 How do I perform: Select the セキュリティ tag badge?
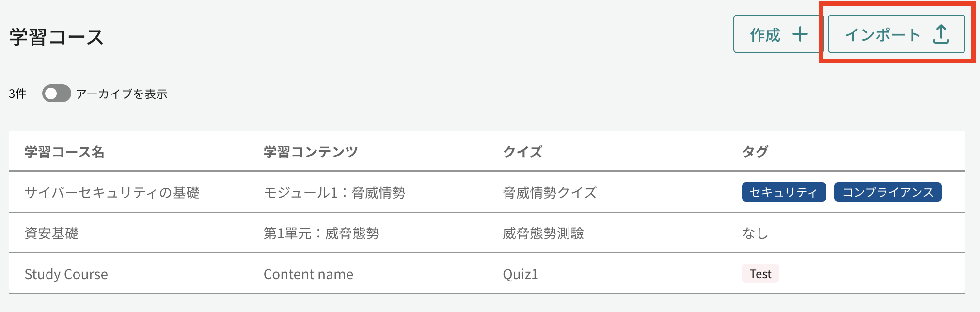pyautogui.click(x=784, y=192)
